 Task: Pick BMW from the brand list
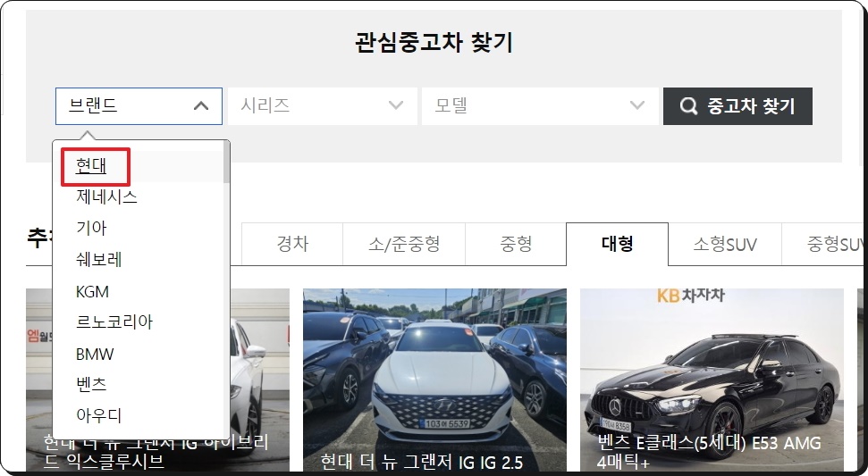point(95,354)
